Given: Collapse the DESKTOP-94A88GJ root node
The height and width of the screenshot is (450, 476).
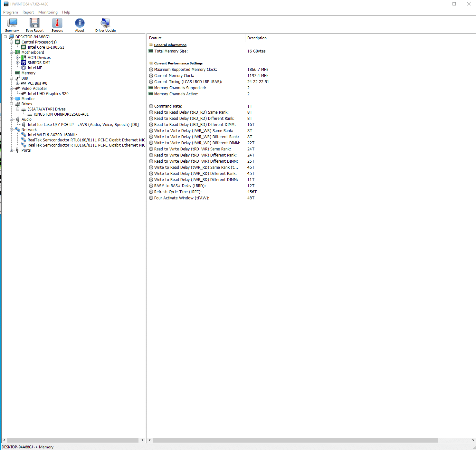Looking at the screenshot, I should 5,37.
